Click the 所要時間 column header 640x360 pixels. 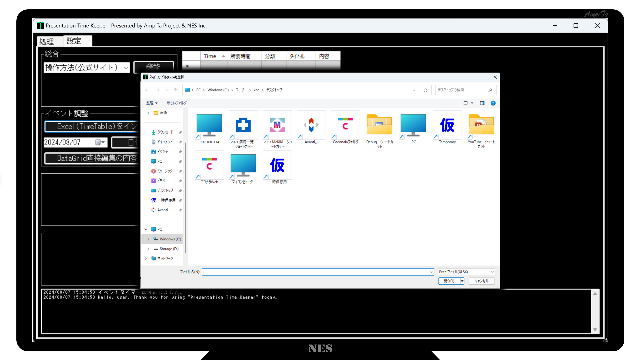[x=244, y=56]
